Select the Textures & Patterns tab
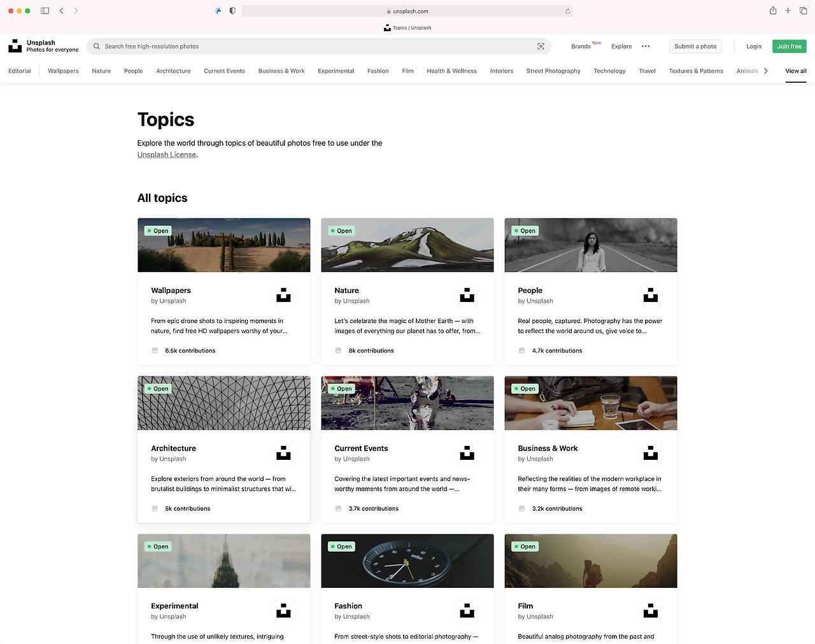815x644 pixels. coord(696,71)
